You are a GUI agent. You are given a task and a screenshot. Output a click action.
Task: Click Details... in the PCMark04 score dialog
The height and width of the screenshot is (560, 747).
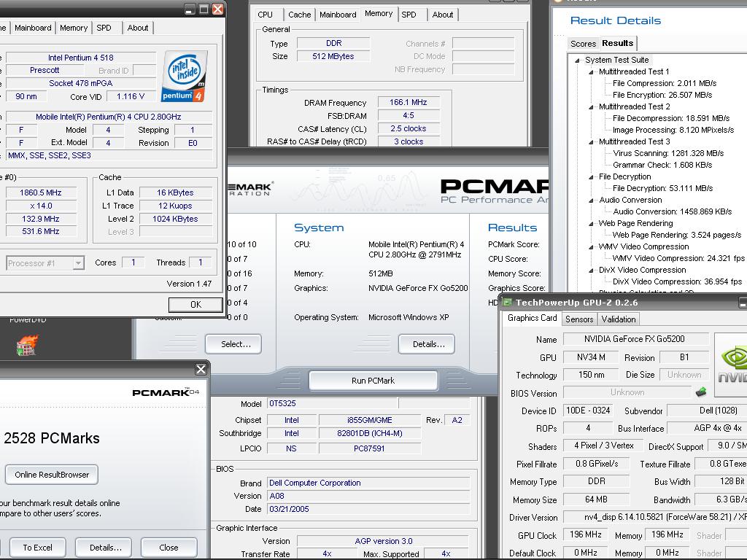tap(104, 548)
